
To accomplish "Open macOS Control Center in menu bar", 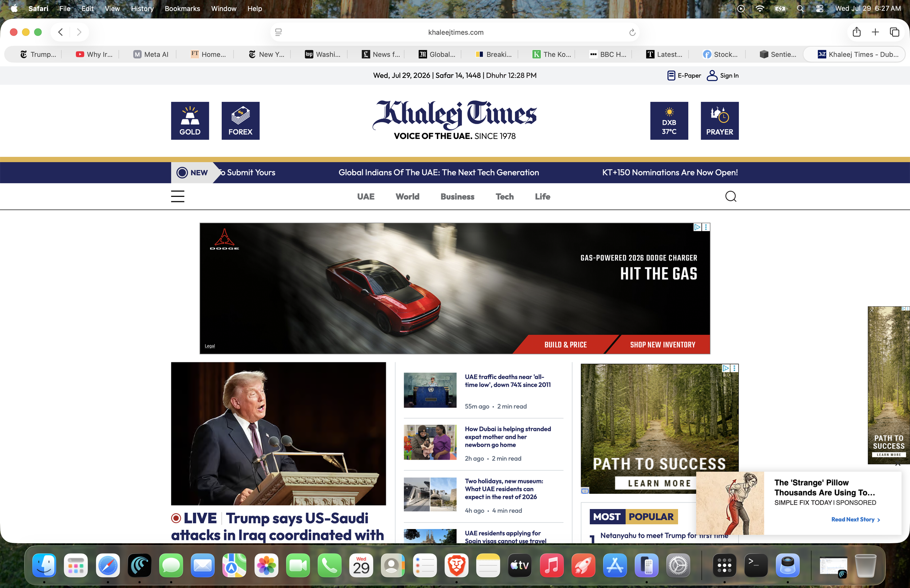I will (819, 8).
